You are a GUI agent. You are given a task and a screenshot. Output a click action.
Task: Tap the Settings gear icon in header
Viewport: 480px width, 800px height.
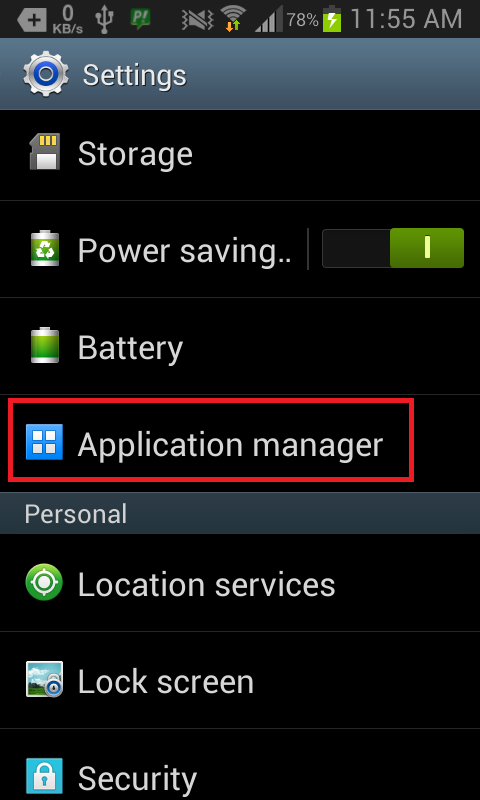[45, 74]
